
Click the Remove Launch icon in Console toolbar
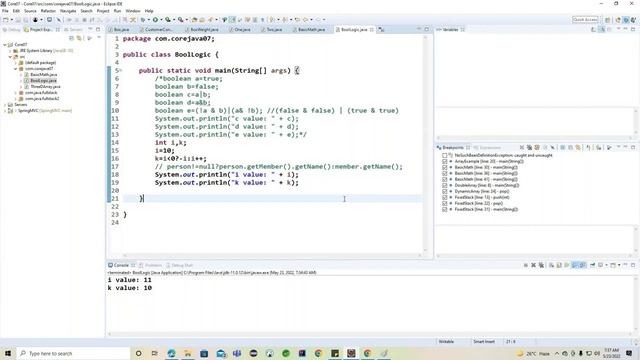(x=533, y=265)
